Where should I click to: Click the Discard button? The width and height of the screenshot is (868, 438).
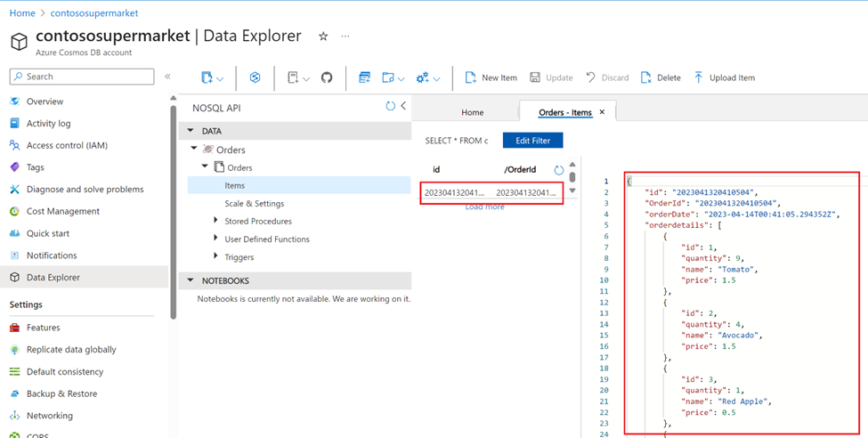tap(607, 78)
